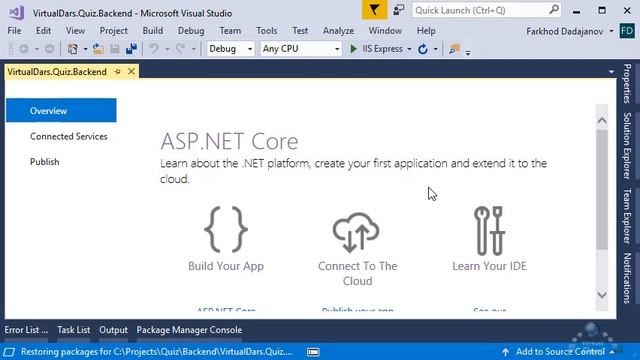This screenshot has width=640, height=360.
Task: Open the Package Manager Console tab
Action: pyautogui.click(x=189, y=330)
